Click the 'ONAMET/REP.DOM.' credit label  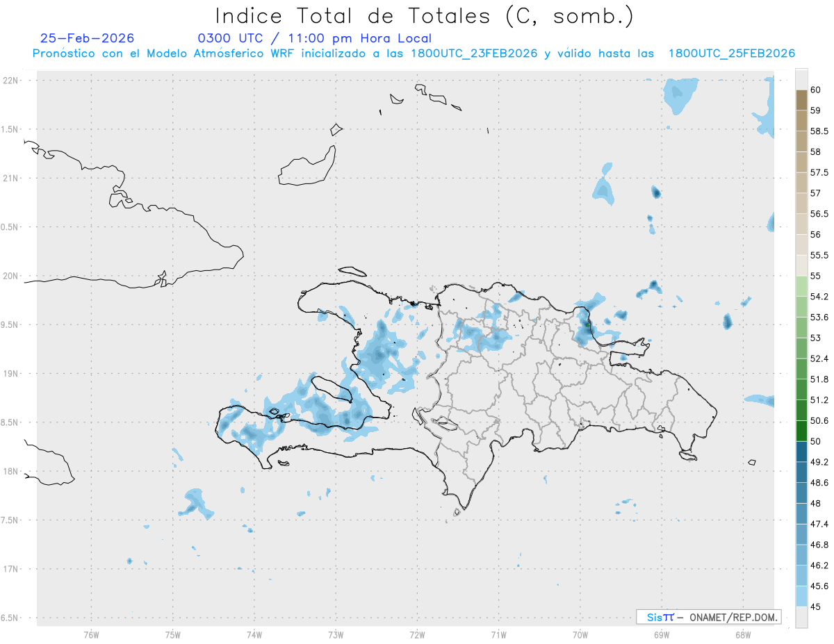click(734, 617)
